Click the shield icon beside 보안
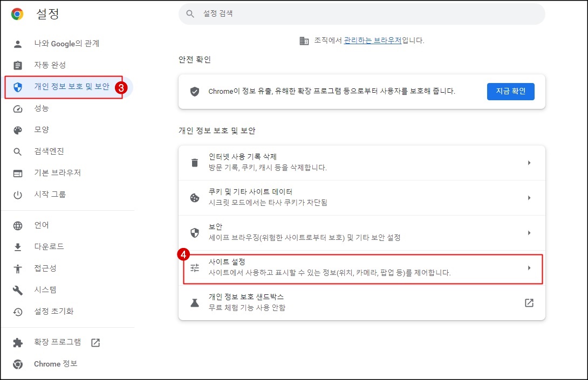 195,232
